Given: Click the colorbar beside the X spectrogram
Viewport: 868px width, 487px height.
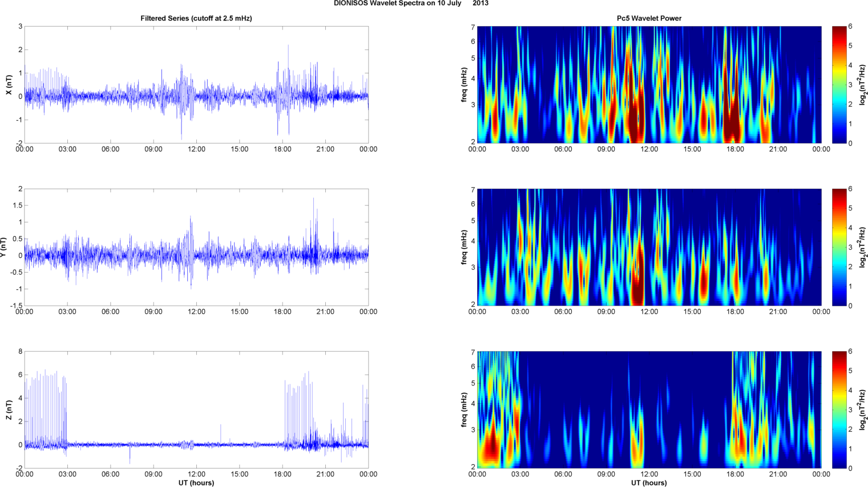Looking at the screenshot, I should click(x=839, y=84).
